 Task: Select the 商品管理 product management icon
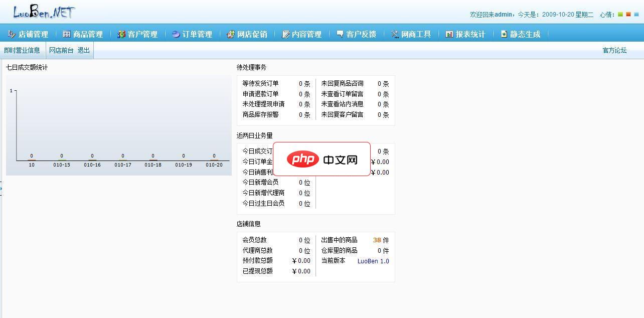click(66, 34)
